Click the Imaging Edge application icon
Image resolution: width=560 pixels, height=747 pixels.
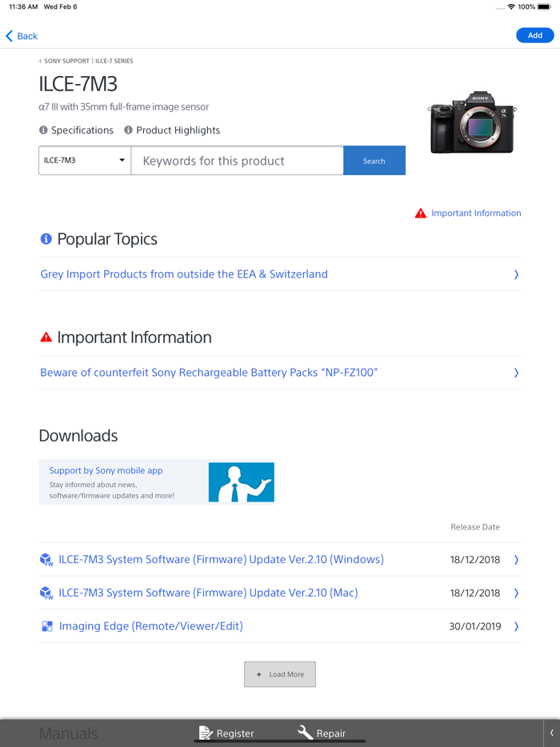tap(47, 626)
